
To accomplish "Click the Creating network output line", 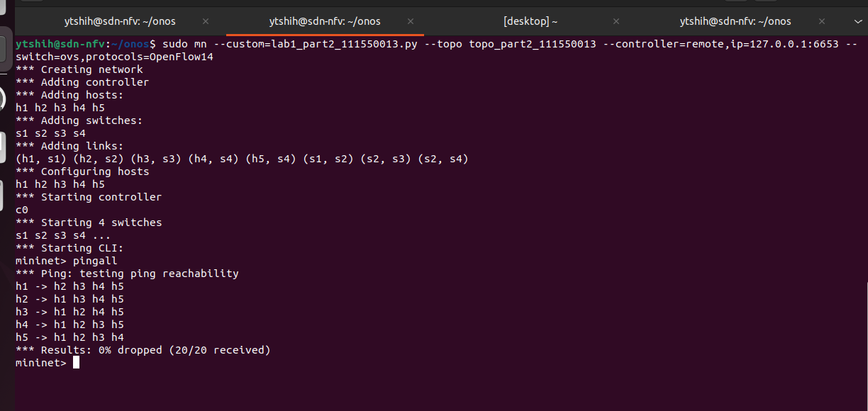I will (x=79, y=69).
